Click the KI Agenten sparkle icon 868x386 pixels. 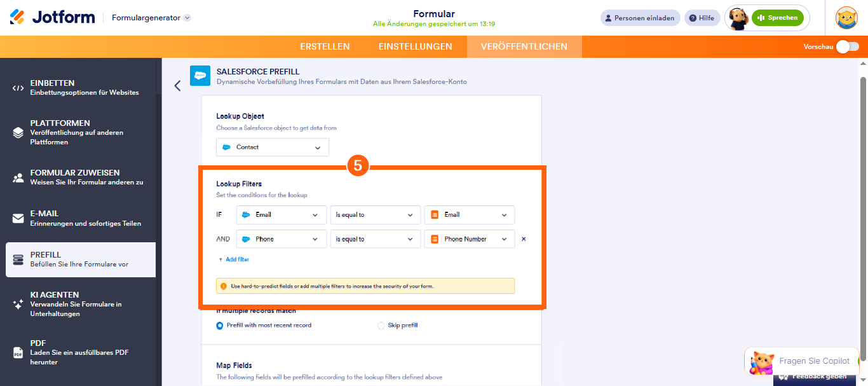tap(18, 304)
